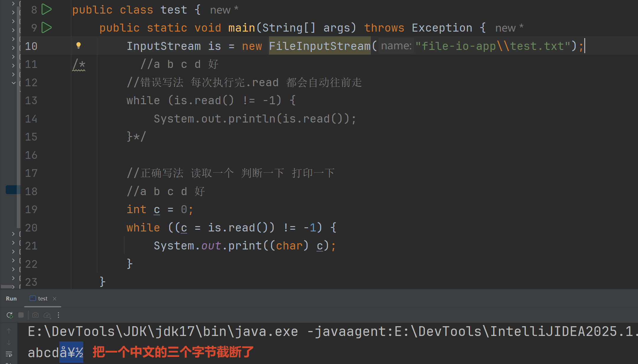Toggle soft-wrap in the console output

(x=9, y=354)
